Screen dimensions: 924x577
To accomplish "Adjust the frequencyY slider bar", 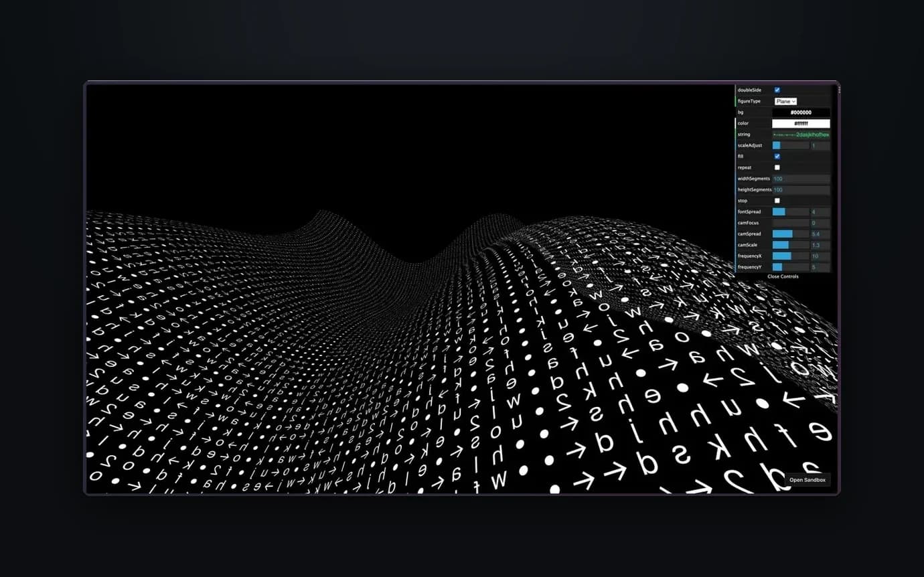I will [x=791, y=267].
